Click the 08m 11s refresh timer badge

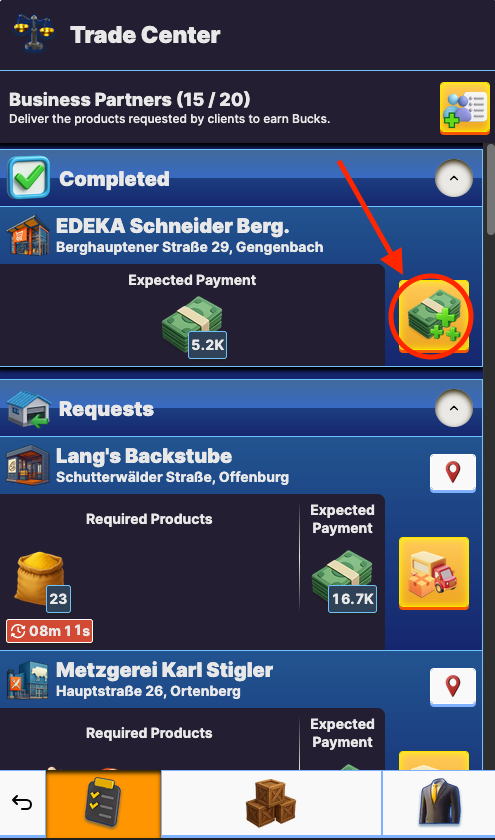(x=50, y=631)
